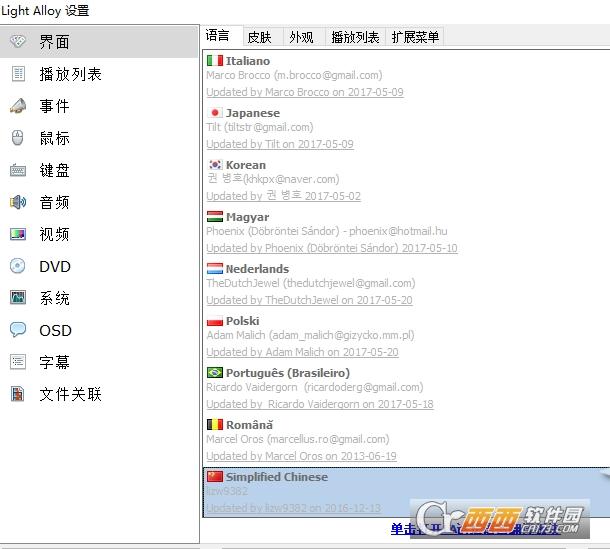Select the Simplified Chinese language name
This screenshot has width=610, height=549.
(x=277, y=477)
